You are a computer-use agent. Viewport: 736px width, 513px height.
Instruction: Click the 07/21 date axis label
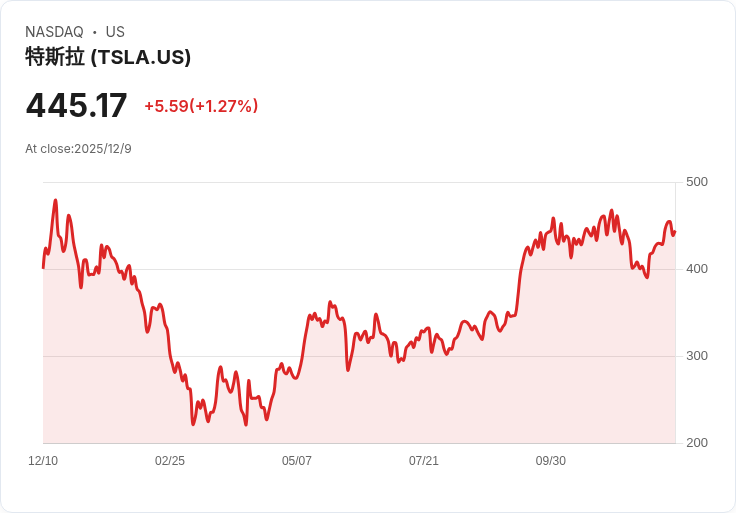(x=423, y=461)
